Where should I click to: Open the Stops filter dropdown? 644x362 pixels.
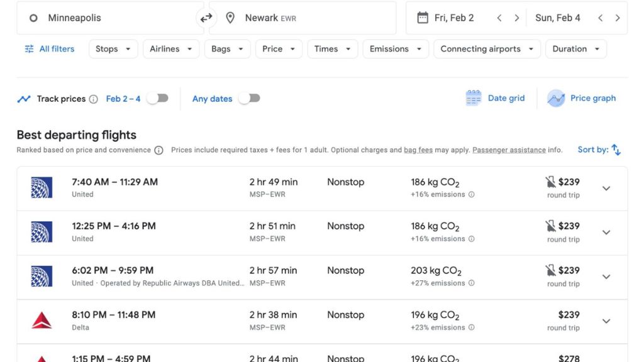coord(113,48)
